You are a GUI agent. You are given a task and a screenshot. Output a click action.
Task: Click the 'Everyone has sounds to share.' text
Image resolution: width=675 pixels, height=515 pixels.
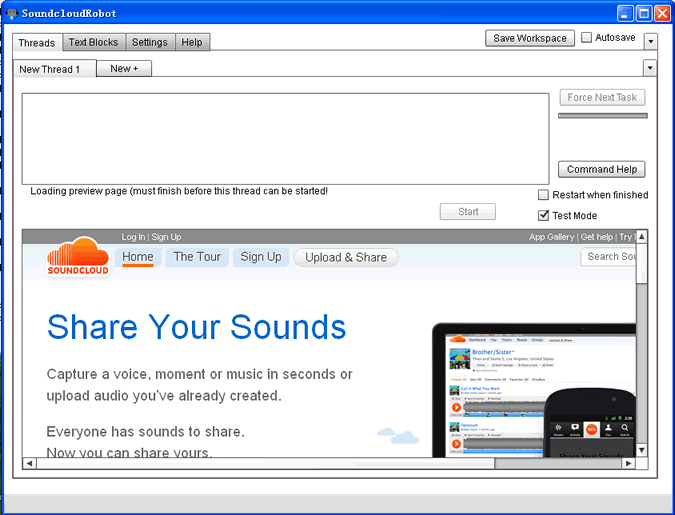[x=146, y=431]
